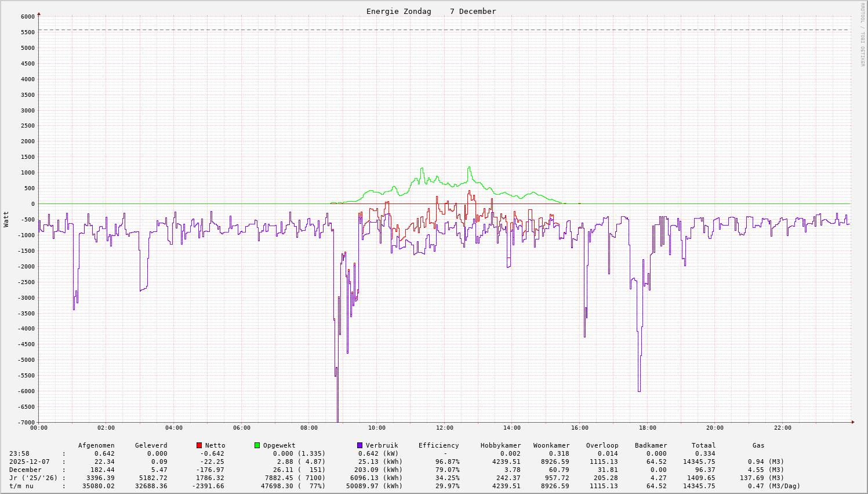The image size is (868, 494).
Task: Select the t/m nu row label
Action: (21, 486)
